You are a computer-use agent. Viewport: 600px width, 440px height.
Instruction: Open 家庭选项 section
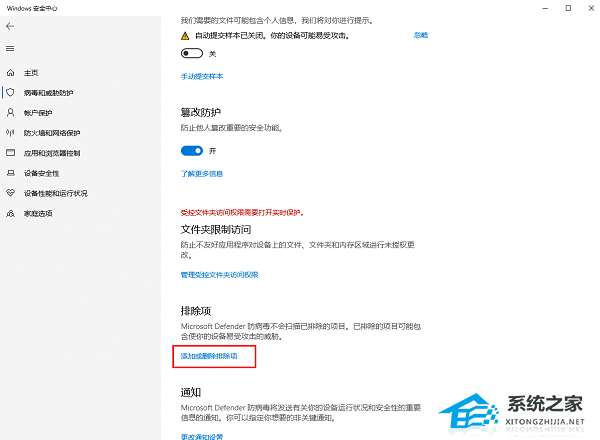point(38,213)
